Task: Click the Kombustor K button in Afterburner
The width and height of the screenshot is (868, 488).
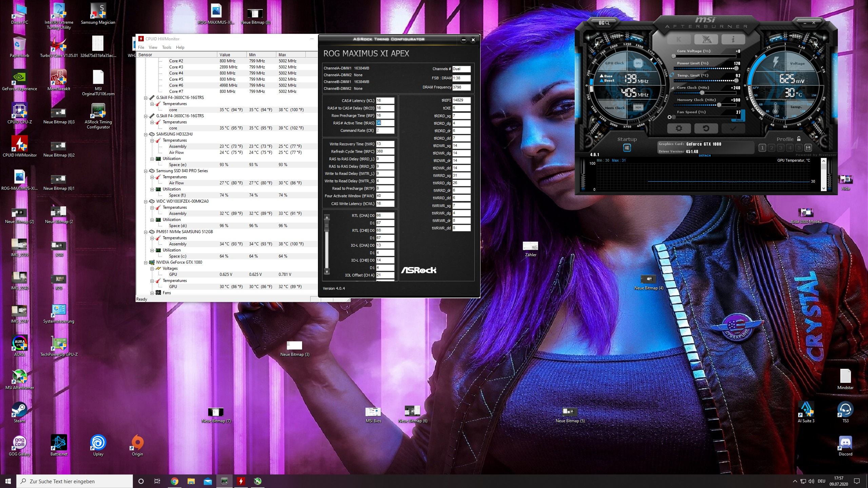Action: (679, 39)
